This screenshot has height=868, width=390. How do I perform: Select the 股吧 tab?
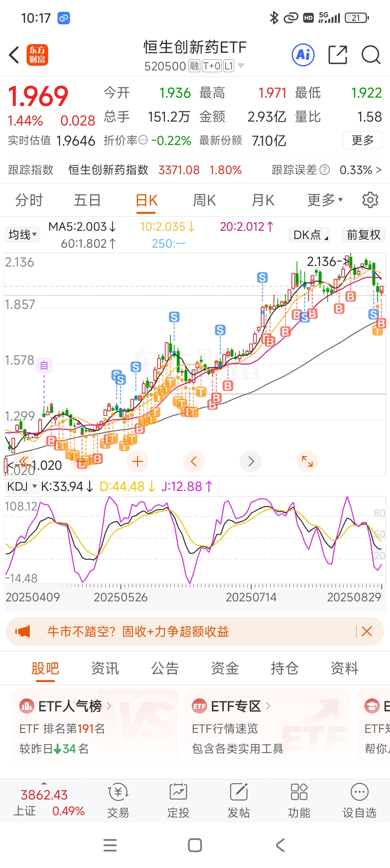45,669
